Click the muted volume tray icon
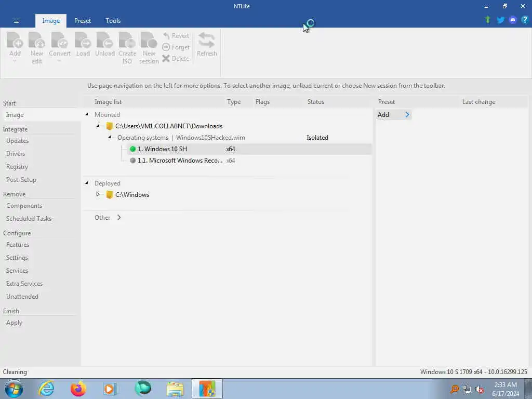 click(x=480, y=390)
